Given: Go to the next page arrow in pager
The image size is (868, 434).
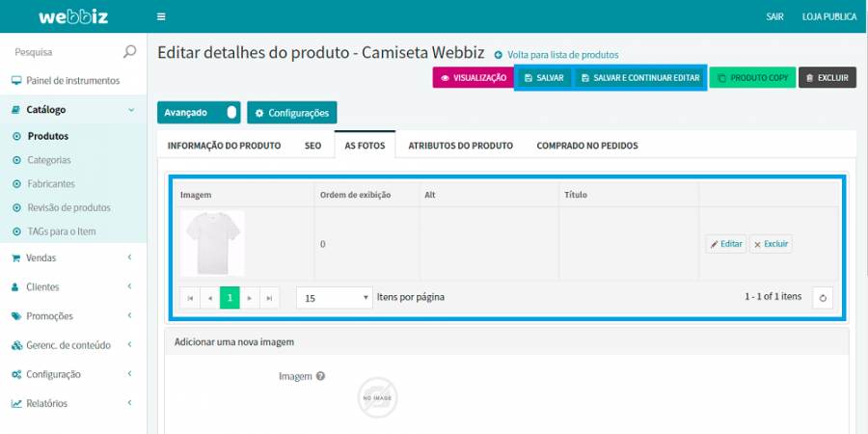Looking at the screenshot, I should point(250,298).
